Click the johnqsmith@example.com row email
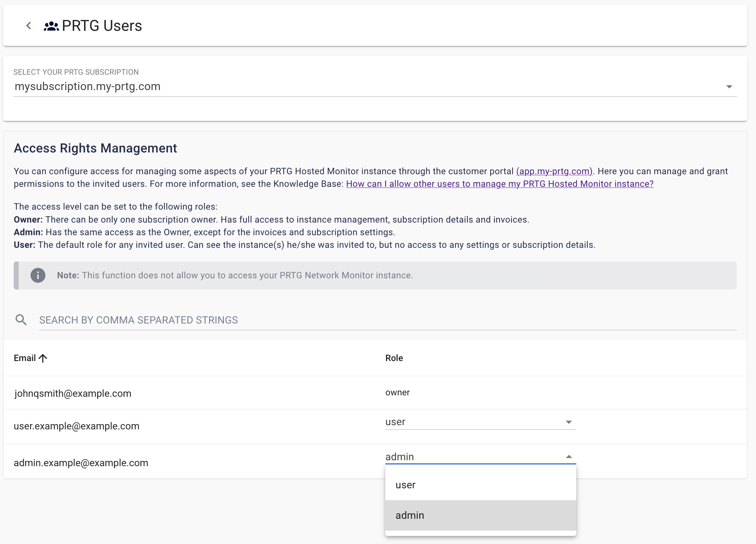Screen dimensions: 756x544 73,394
